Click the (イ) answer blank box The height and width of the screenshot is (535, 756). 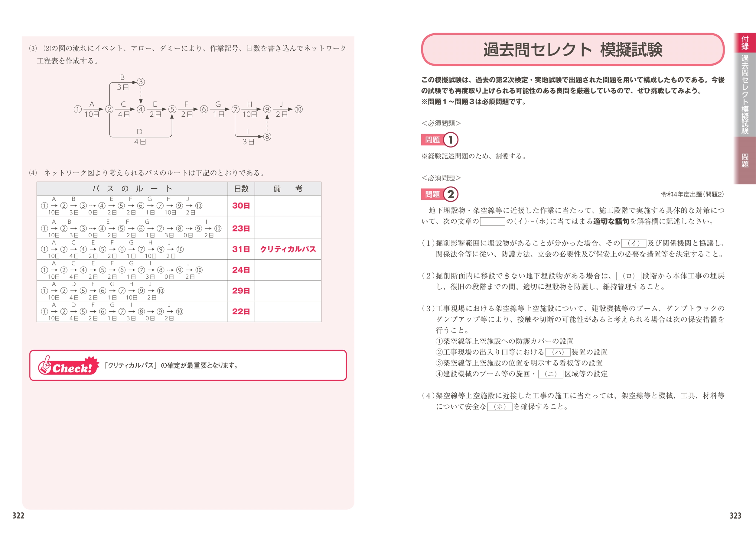pos(634,243)
